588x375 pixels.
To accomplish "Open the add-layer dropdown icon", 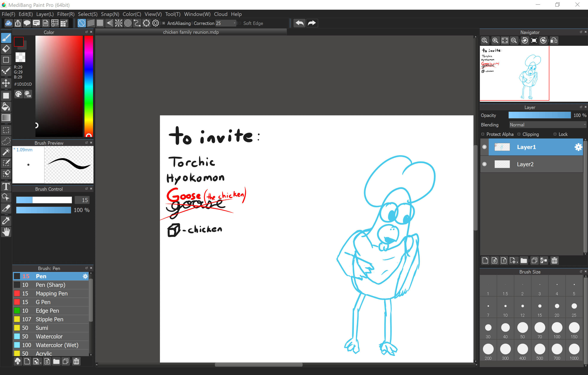I will (514, 260).
